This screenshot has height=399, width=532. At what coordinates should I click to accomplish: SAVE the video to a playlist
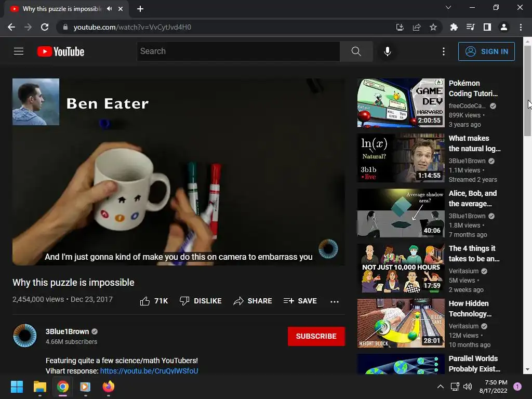[300, 301]
